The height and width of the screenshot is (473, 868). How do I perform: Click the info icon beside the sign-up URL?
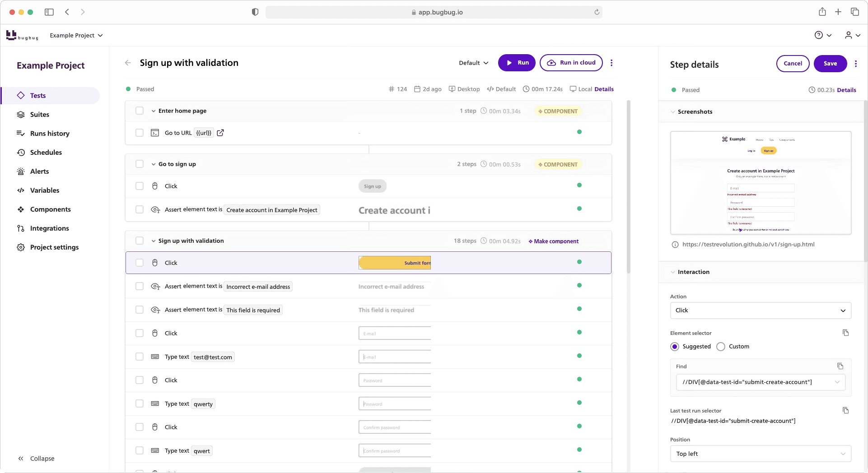tap(675, 245)
